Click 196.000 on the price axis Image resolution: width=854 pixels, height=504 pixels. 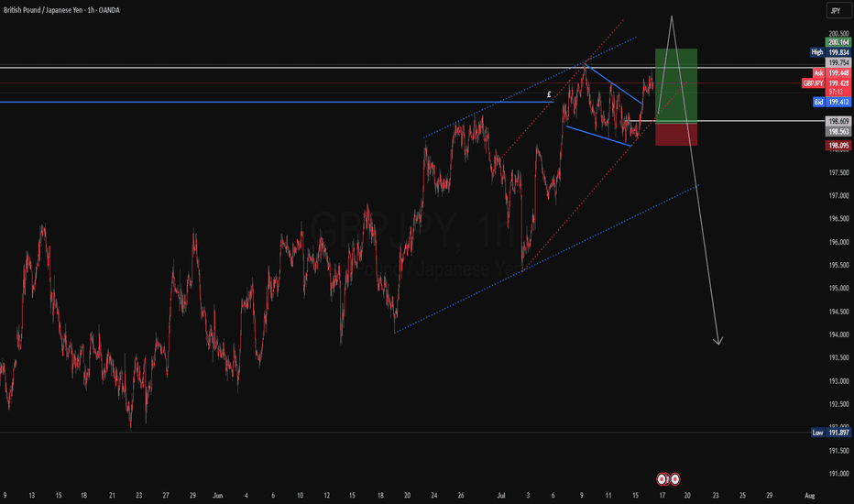838,243
